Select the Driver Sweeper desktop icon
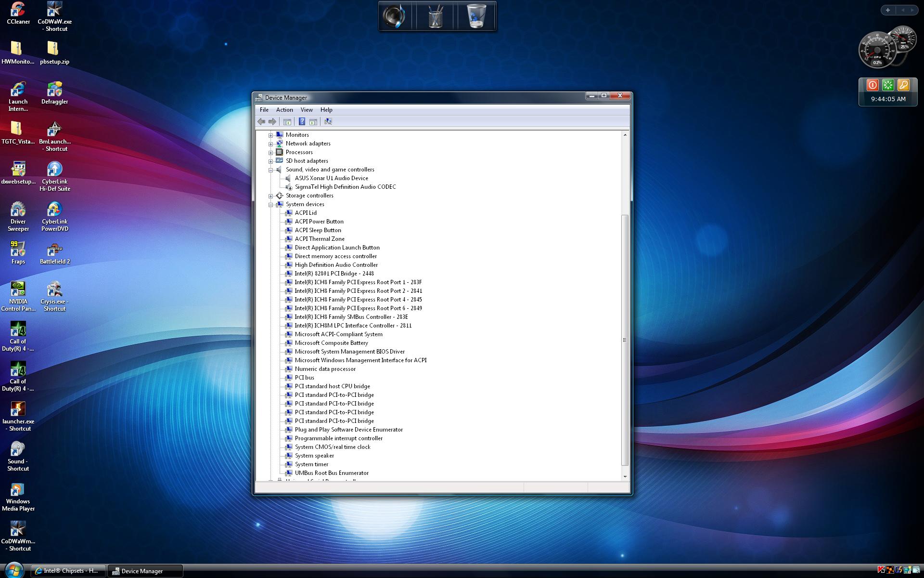Viewport: 924px width, 578px height. click(18, 216)
